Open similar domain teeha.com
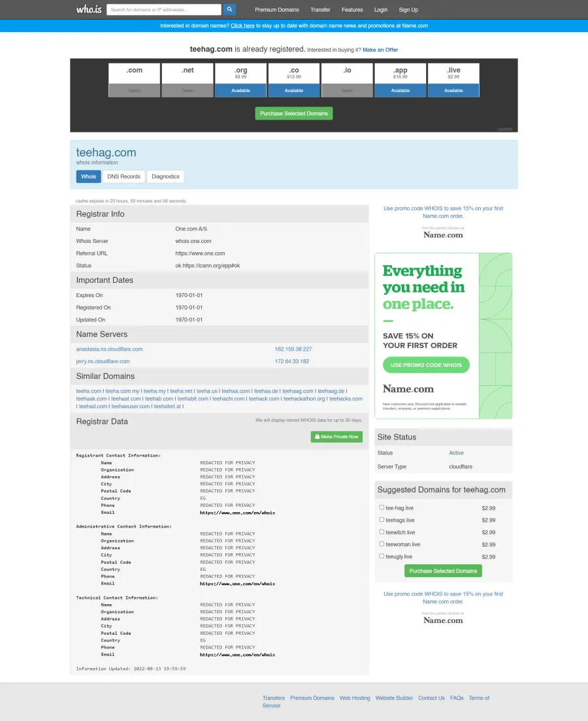 pyautogui.click(x=89, y=391)
